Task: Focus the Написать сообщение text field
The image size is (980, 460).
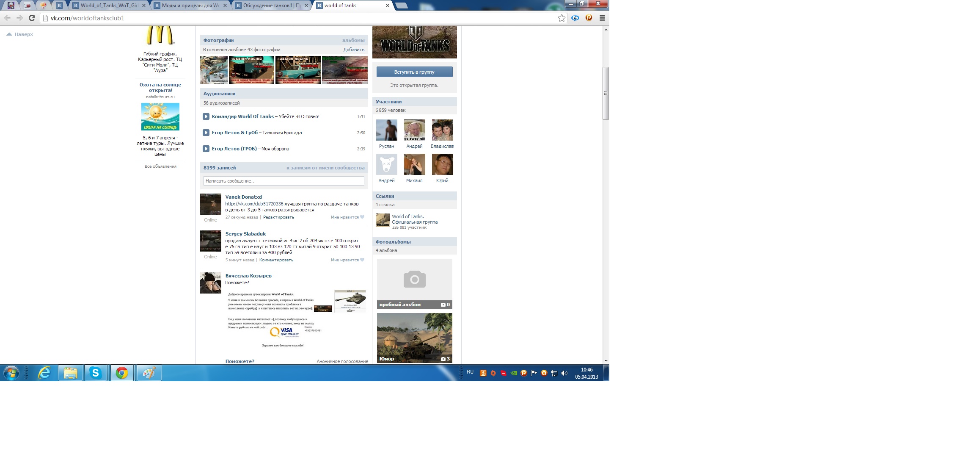Action: click(x=284, y=181)
